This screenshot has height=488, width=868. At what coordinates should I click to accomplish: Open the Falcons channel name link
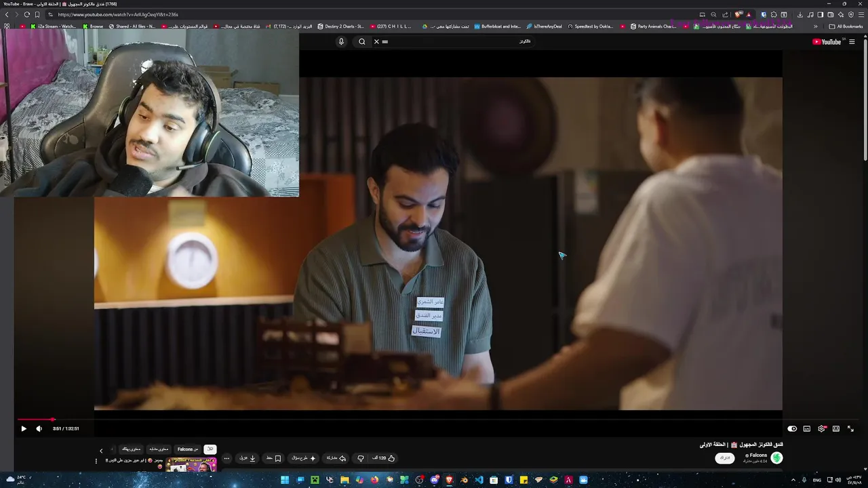757,455
